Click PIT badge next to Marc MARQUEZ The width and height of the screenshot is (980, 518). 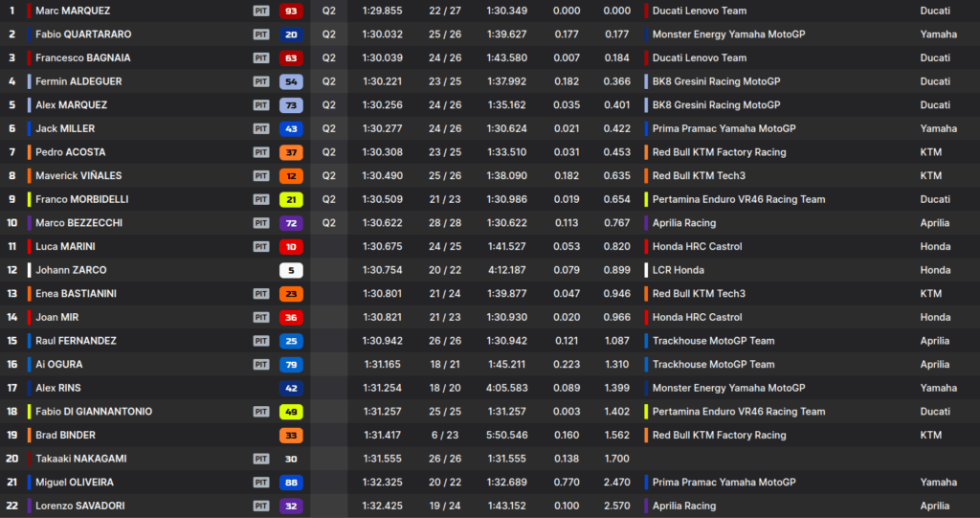click(x=261, y=11)
